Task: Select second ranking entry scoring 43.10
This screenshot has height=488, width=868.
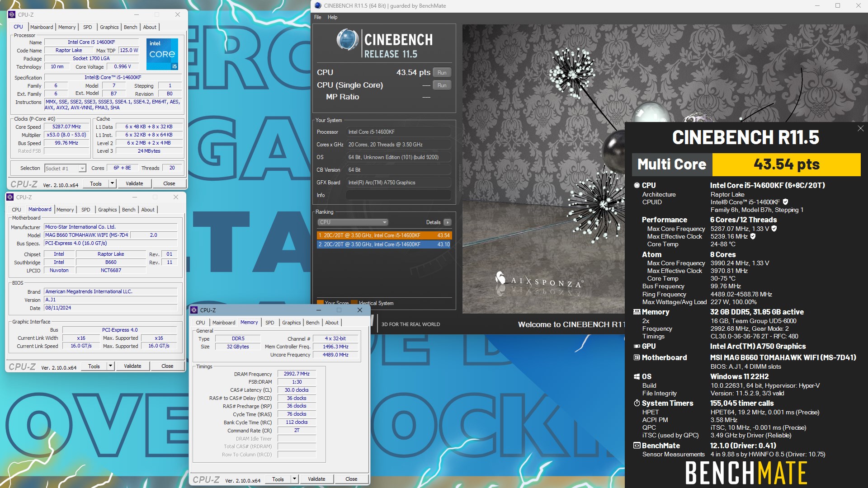Action: coord(384,244)
